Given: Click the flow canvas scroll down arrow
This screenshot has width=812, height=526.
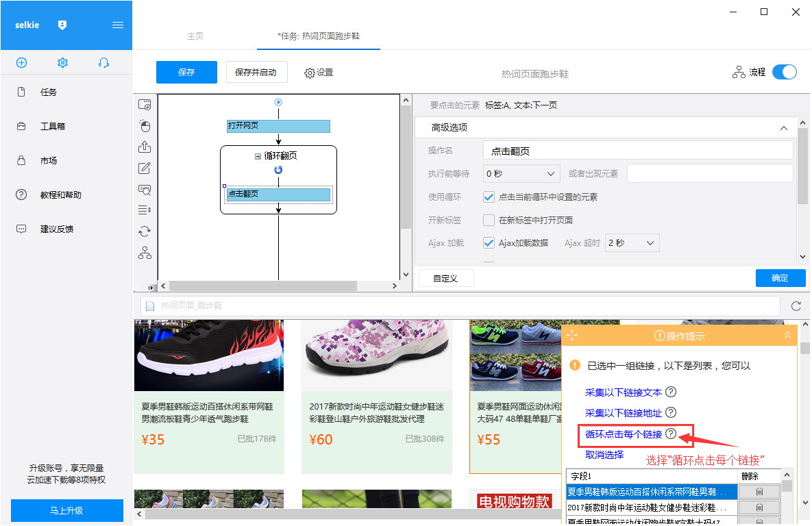Looking at the screenshot, I should [406, 275].
